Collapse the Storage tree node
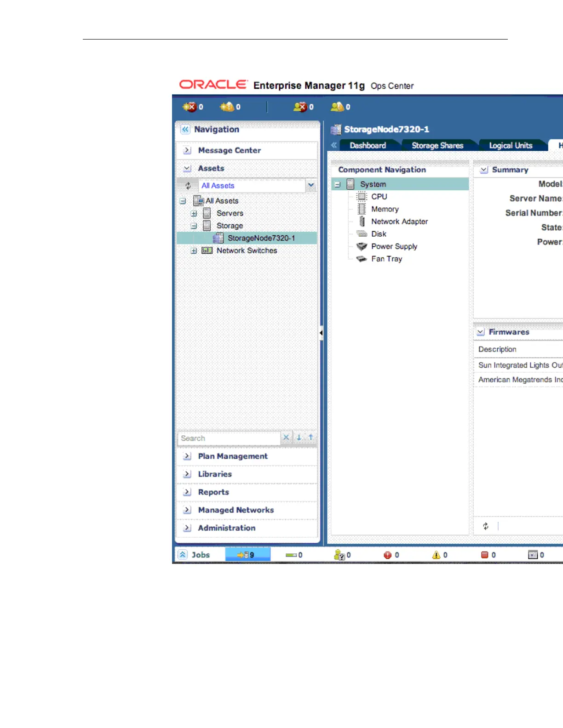563x728 pixels. click(194, 226)
